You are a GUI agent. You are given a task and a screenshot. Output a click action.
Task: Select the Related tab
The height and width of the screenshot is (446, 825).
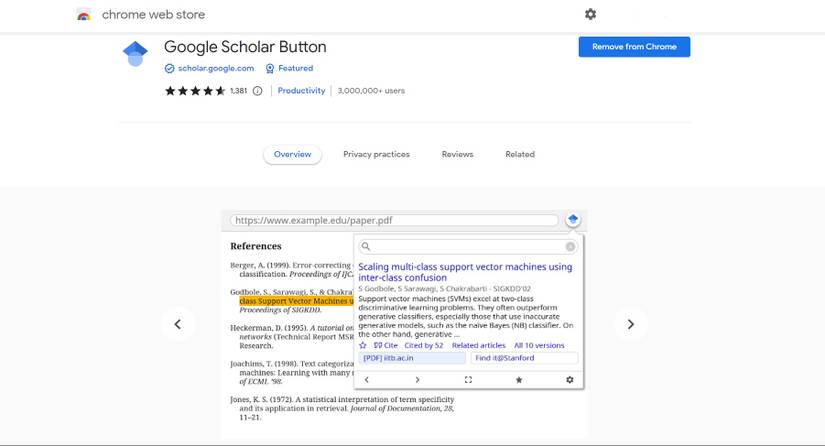[x=520, y=155]
